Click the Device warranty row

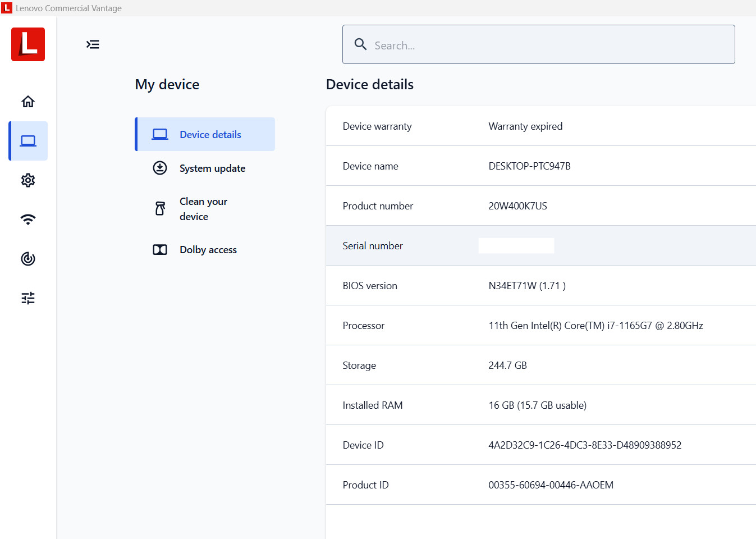tap(541, 126)
